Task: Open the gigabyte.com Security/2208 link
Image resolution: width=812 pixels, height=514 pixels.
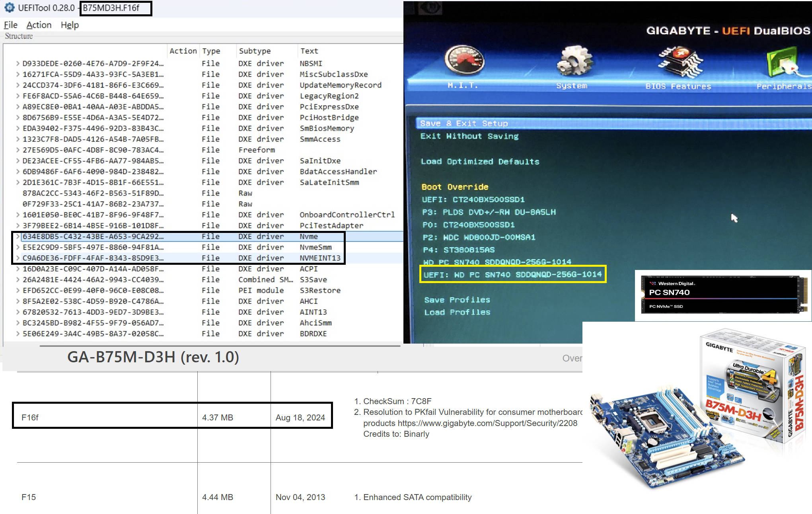Action: 487,423
